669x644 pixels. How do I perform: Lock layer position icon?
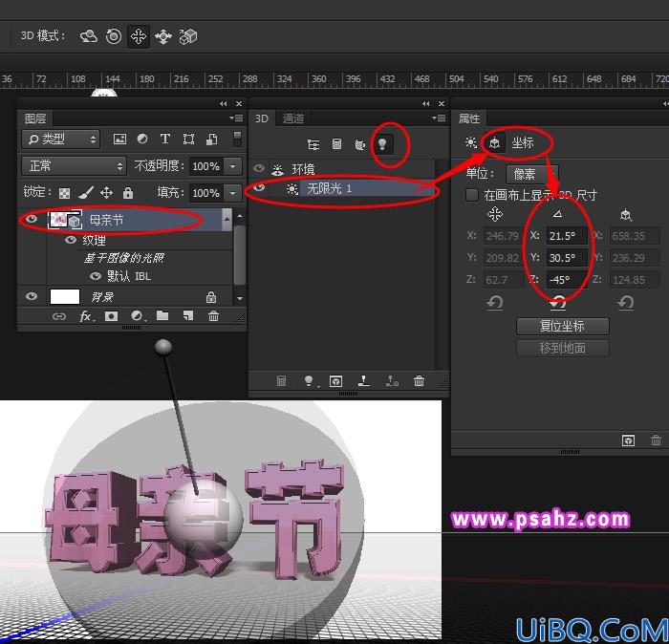(106, 193)
